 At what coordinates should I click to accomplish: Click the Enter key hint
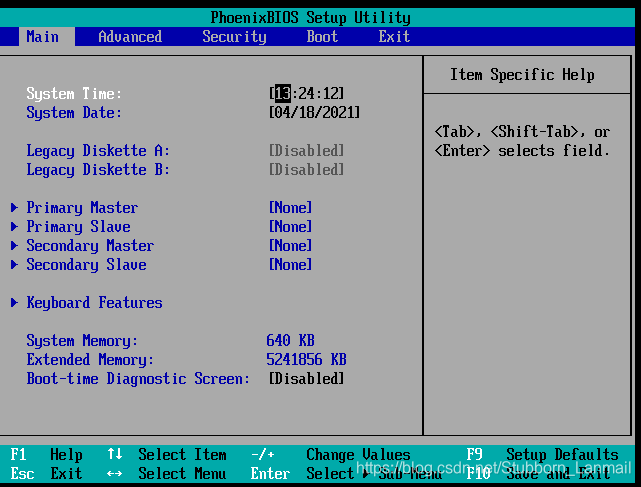(x=271, y=474)
